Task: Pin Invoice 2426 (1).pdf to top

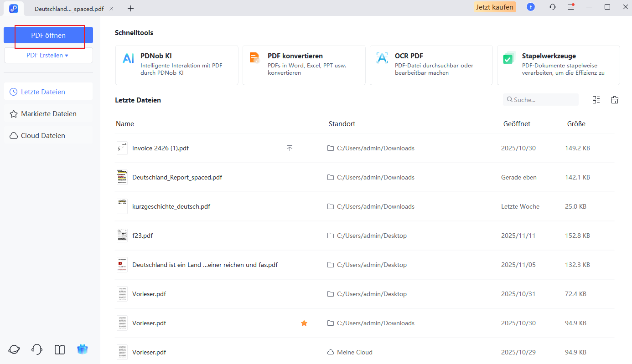Action: 290,148
